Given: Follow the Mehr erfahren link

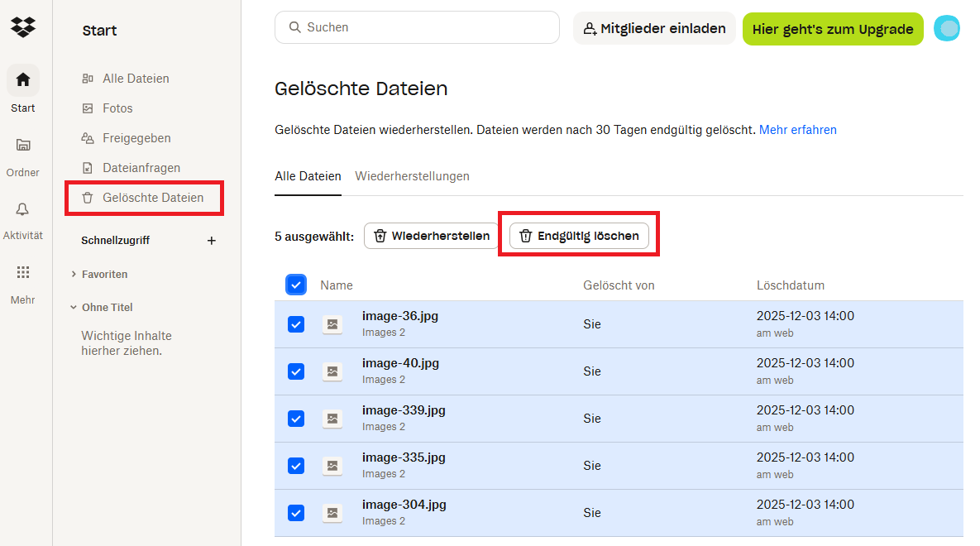Looking at the screenshot, I should point(797,130).
